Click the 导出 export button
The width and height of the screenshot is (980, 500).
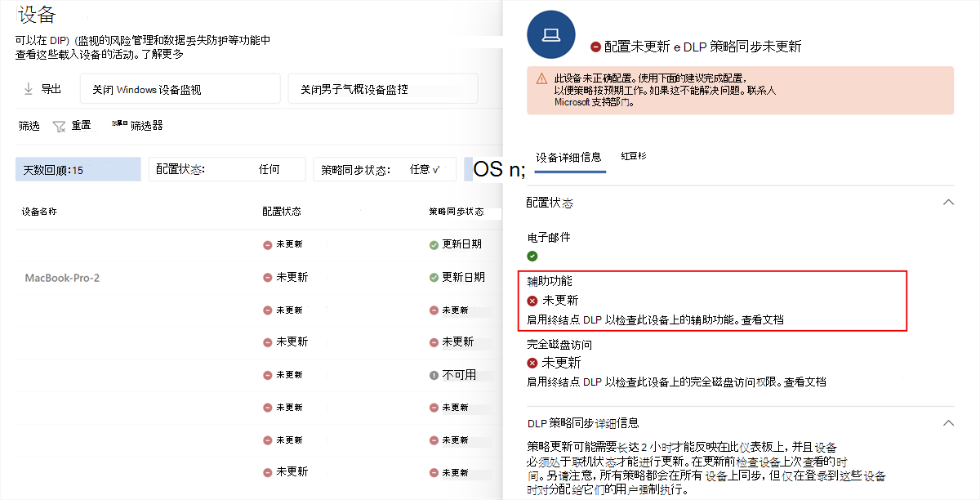[42, 88]
